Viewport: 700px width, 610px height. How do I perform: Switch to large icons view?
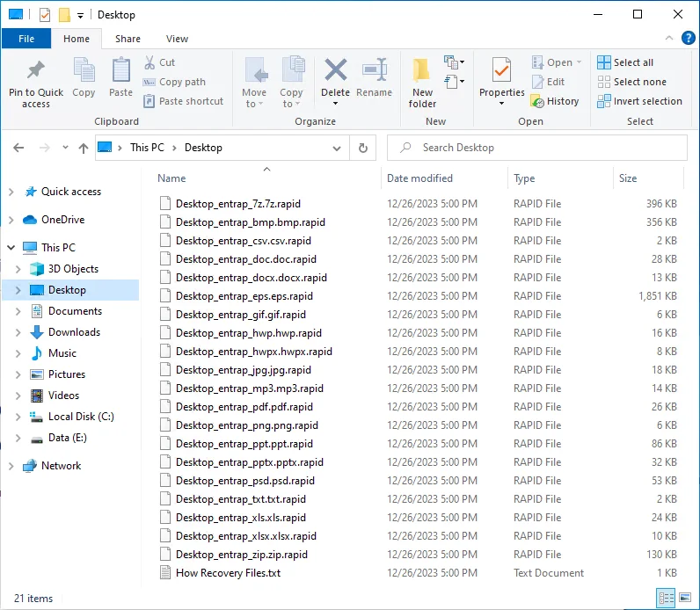tap(686, 598)
